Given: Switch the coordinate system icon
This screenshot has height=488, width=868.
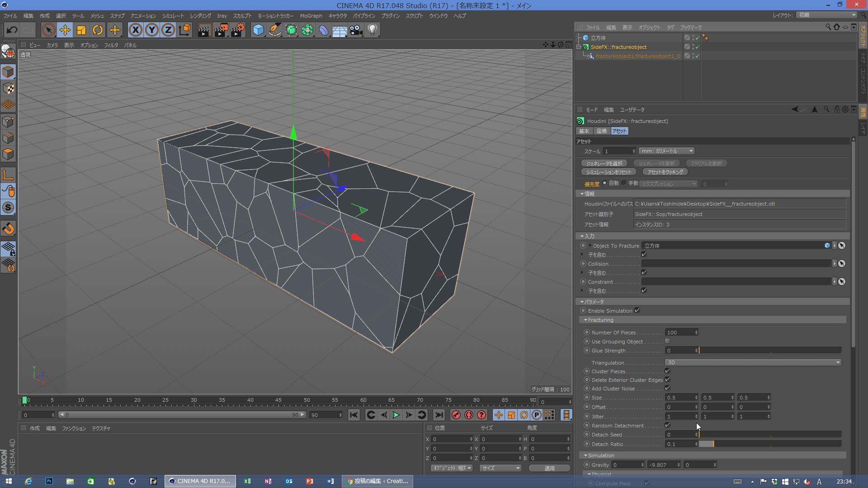Looking at the screenshot, I should [185, 30].
